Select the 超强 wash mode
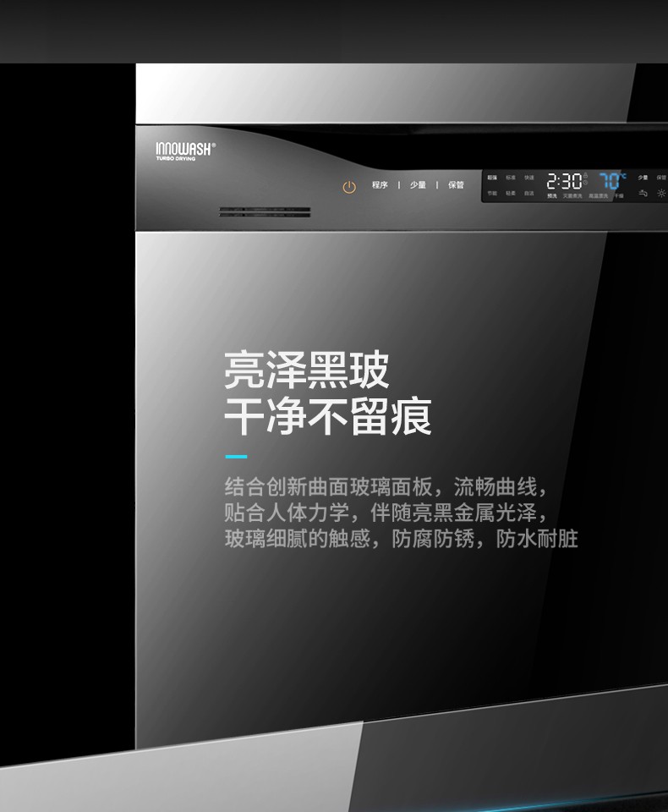The width and height of the screenshot is (668, 812). click(x=492, y=178)
